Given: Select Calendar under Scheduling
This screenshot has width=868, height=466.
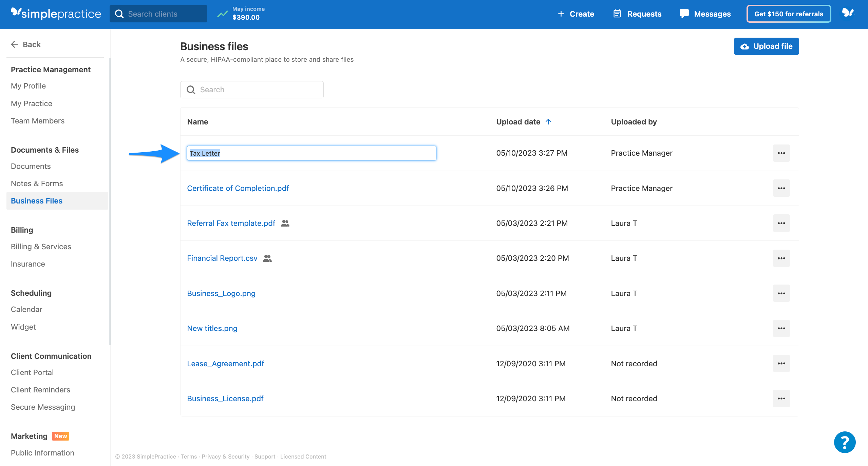Looking at the screenshot, I should pyautogui.click(x=26, y=309).
